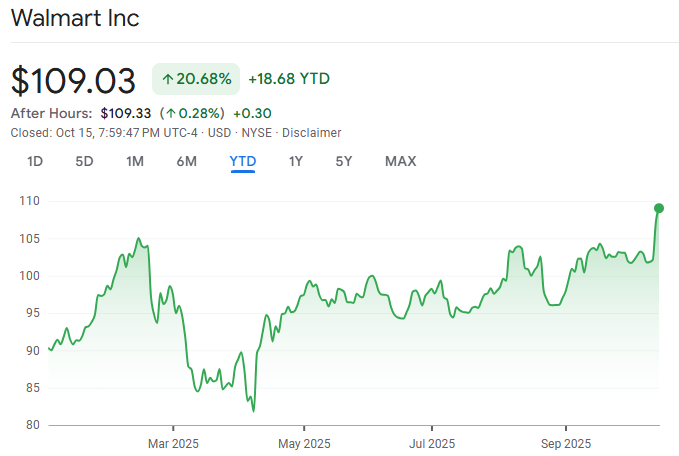Click the green endpoint dot on the chart
This screenshot has height=456, width=679.
pos(659,208)
